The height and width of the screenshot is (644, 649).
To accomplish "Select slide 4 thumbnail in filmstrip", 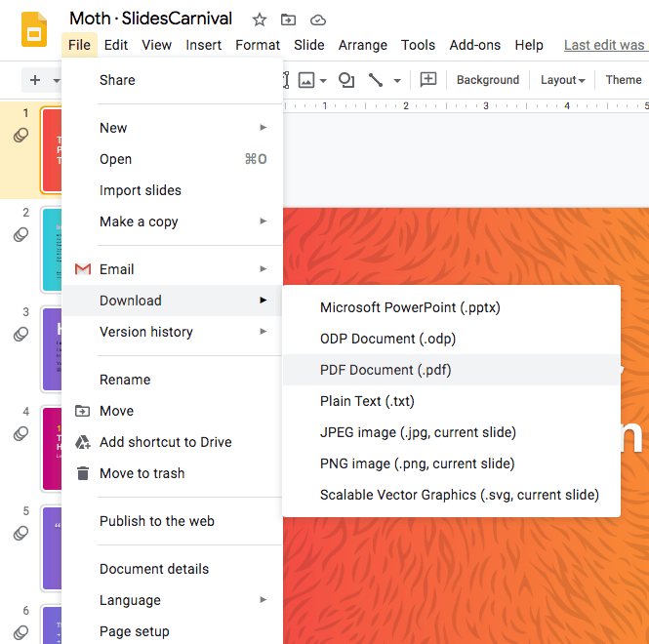I will tap(51, 448).
